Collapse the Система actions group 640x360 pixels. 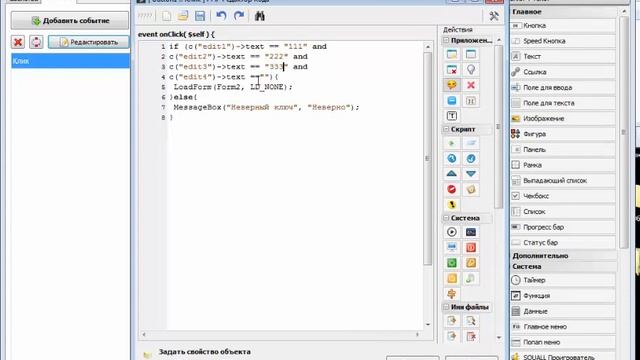click(x=446, y=218)
